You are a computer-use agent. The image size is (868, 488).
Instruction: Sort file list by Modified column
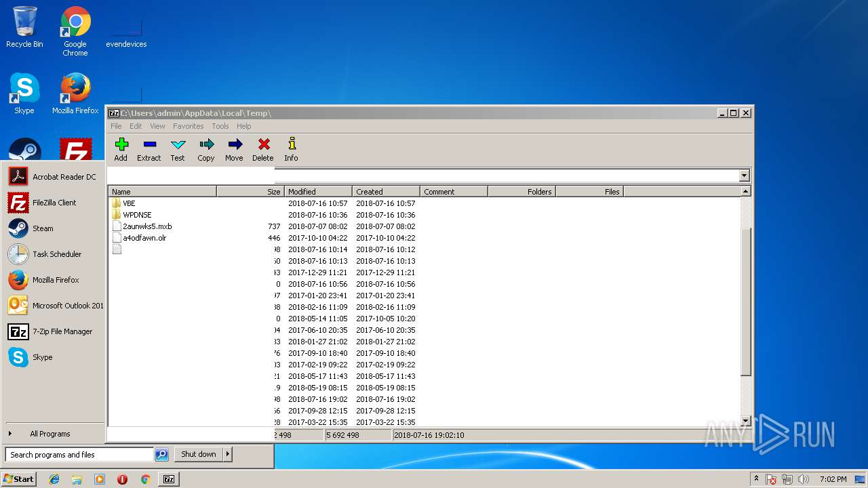click(318, 192)
